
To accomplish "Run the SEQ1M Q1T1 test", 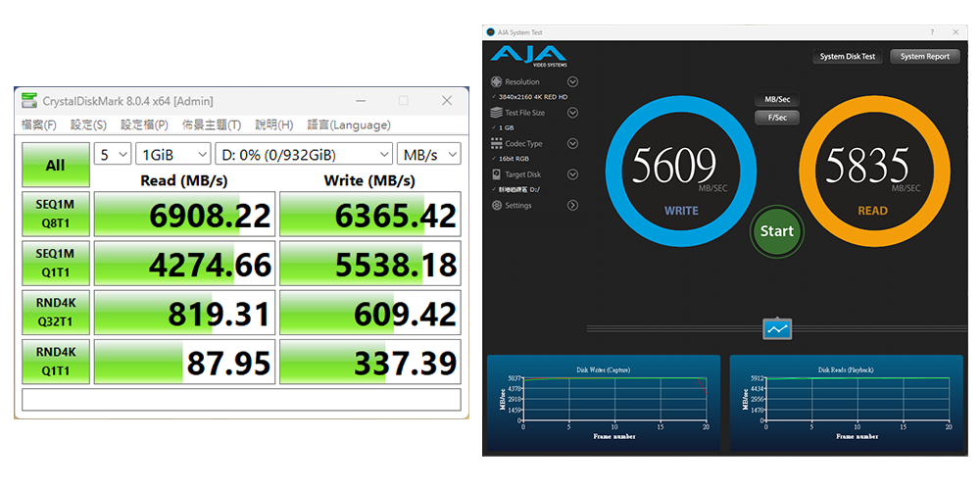I will [56, 263].
